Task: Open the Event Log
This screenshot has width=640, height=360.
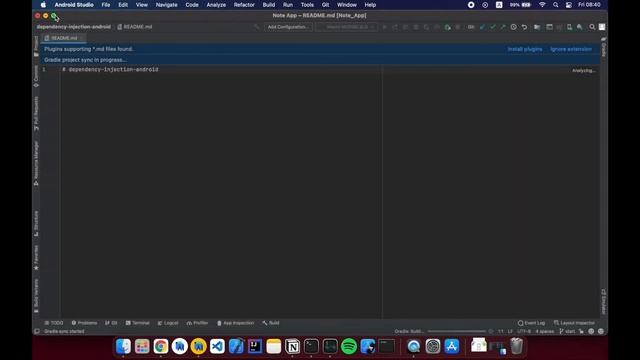Action: coord(531,323)
